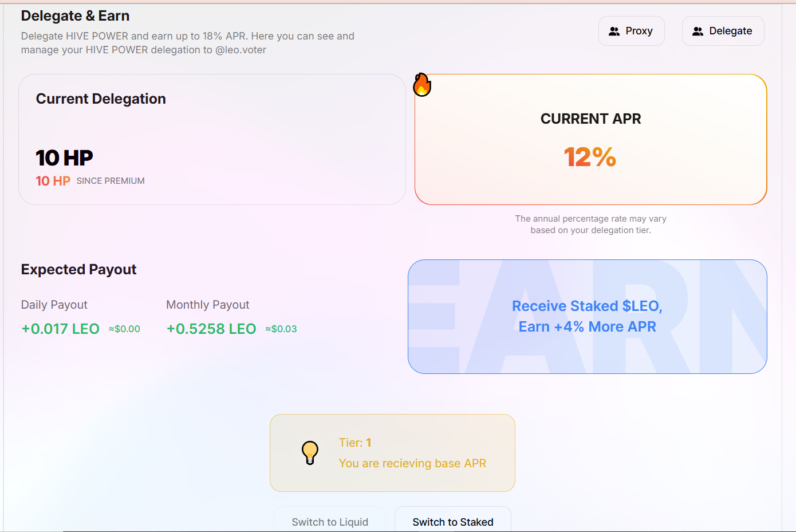The height and width of the screenshot is (532, 796).
Task: Click the Delegate & Earn title
Action: (x=75, y=16)
